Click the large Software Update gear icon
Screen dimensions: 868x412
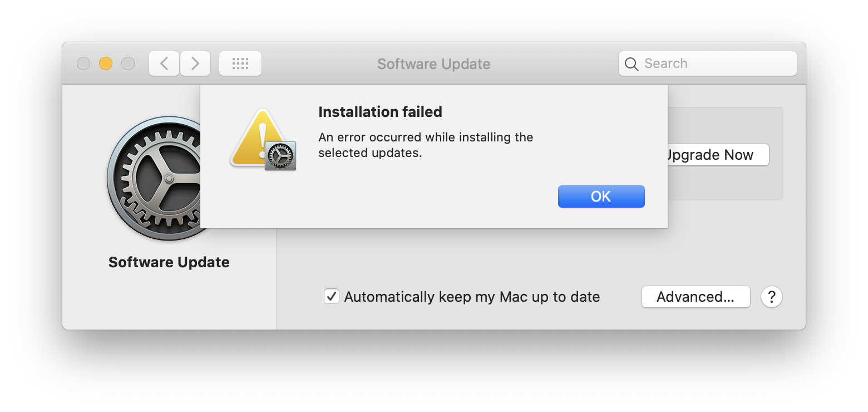pyautogui.click(x=156, y=178)
